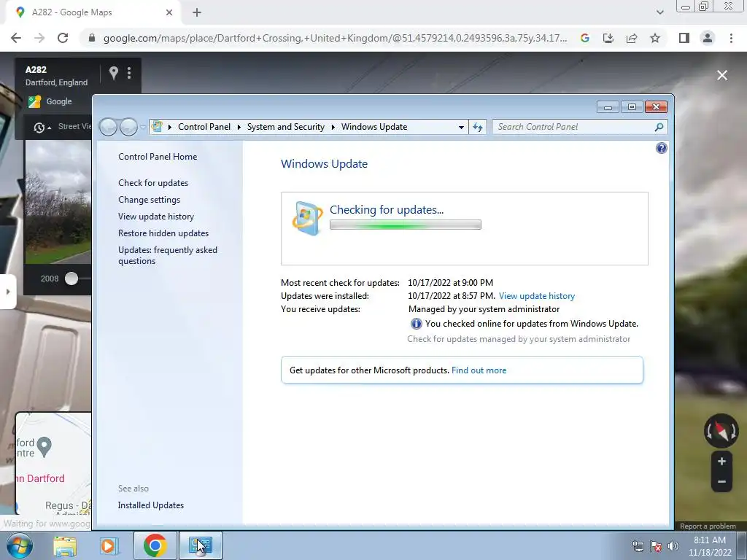Screen dimensions: 747x560
Task: Open Chrome three-dot menu
Action: click(x=731, y=38)
